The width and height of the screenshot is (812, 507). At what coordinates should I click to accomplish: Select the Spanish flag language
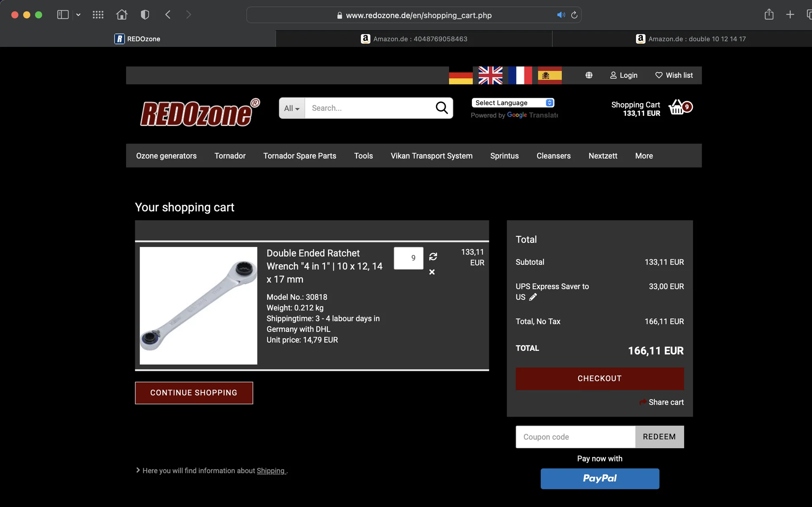[550, 75]
